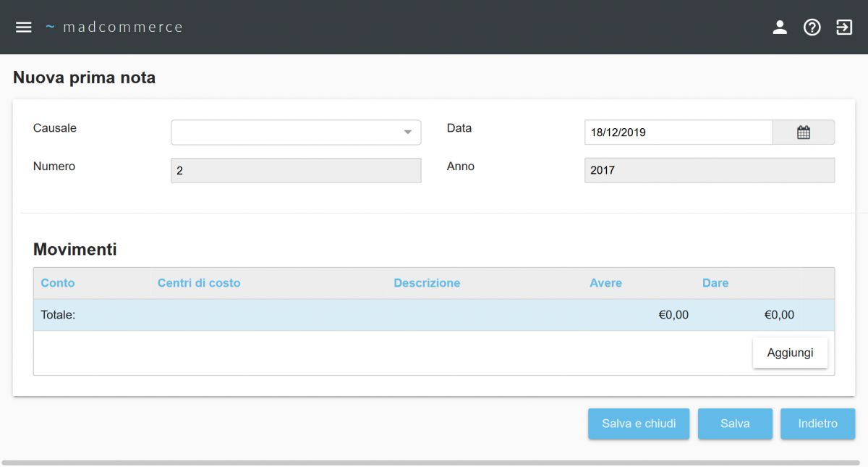Click into the Data date field
This screenshot has height=467, width=868.
pos(678,132)
